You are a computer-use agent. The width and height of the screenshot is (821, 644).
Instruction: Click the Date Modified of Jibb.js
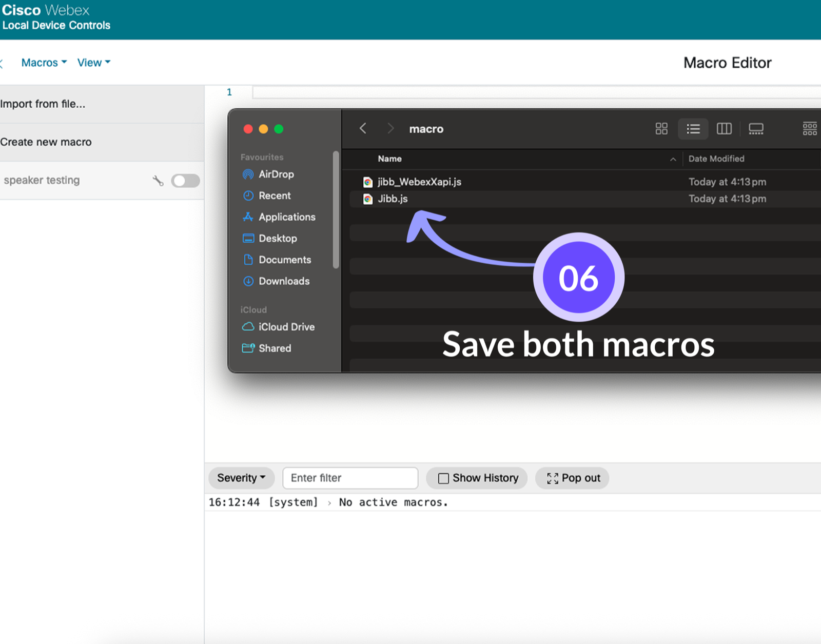(x=727, y=199)
